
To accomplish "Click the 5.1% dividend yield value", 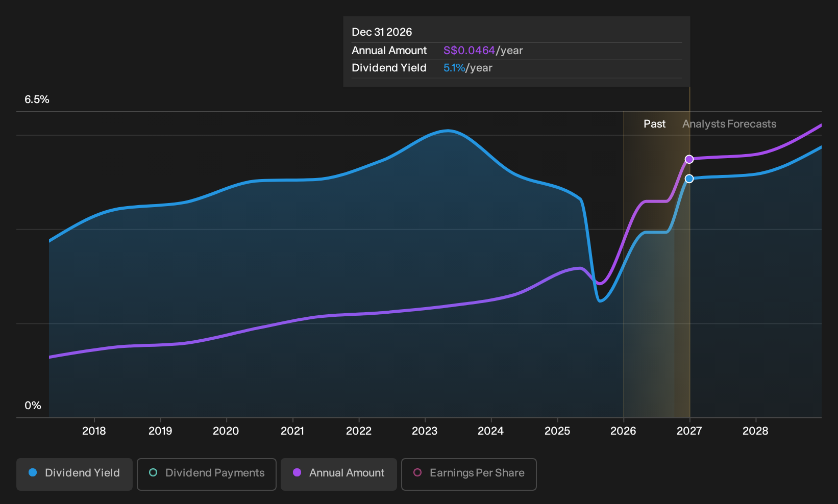I will 454,68.
